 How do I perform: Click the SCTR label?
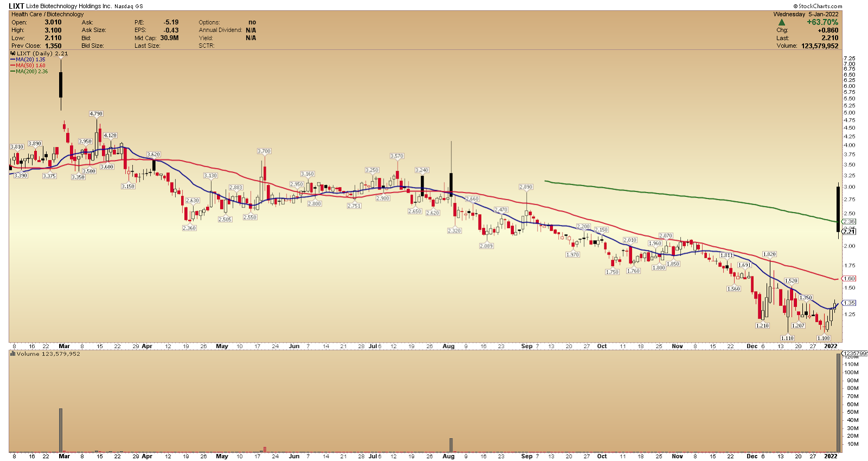(207, 46)
